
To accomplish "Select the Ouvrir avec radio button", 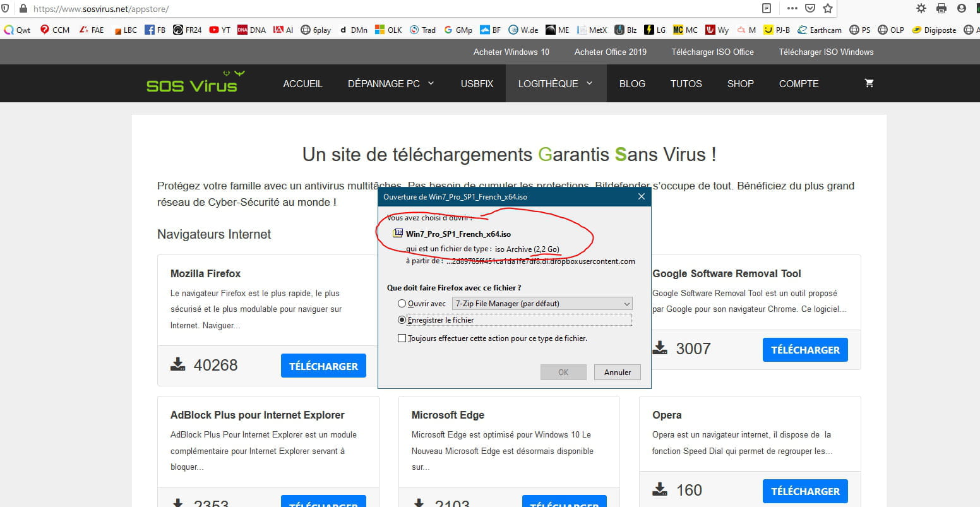I will pos(402,304).
